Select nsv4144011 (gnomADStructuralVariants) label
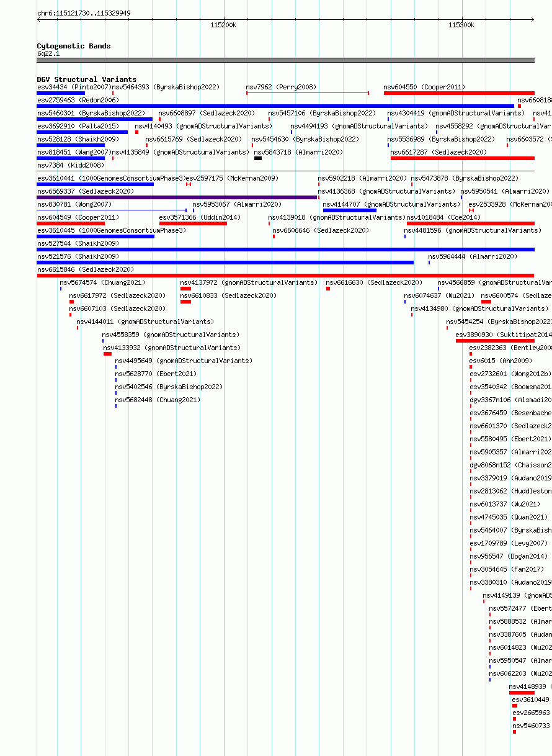552x756 pixels. [145, 322]
